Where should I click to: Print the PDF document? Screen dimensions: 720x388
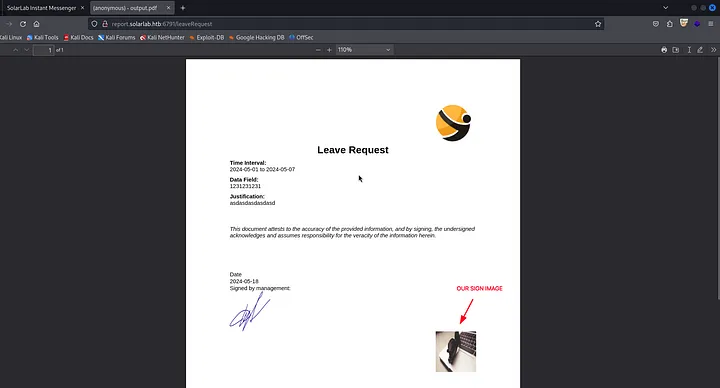coord(664,50)
